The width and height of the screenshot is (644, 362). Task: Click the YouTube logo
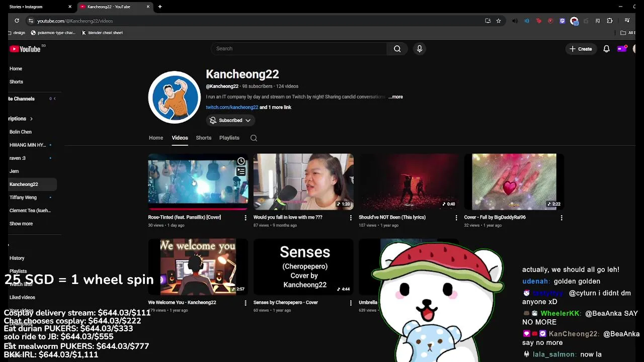click(x=25, y=49)
